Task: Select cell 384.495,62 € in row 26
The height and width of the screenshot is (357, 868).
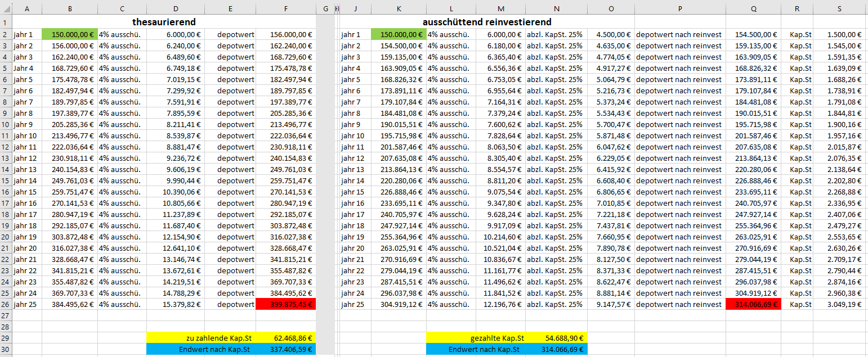Action: click(x=70, y=304)
